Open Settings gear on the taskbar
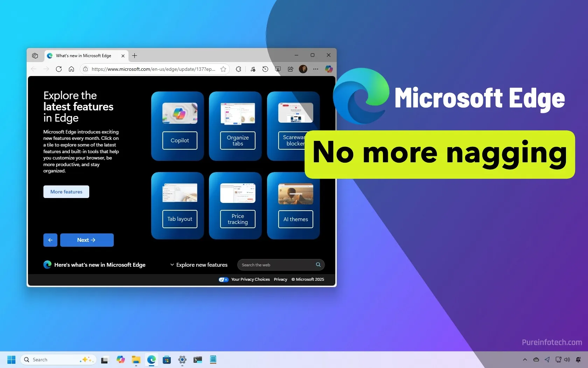 tap(182, 360)
